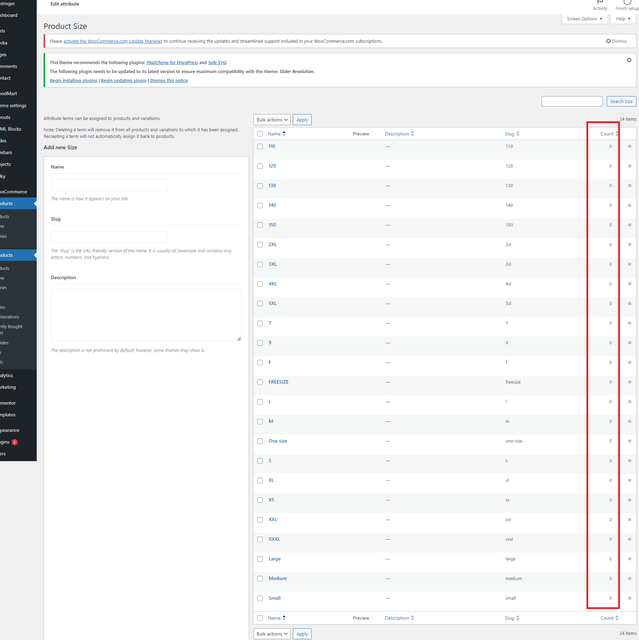Open the 5XL size term
This screenshot has width=639, height=640.
click(x=272, y=304)
